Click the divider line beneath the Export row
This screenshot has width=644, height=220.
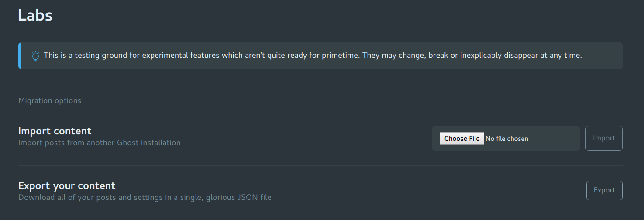point(320,217)
